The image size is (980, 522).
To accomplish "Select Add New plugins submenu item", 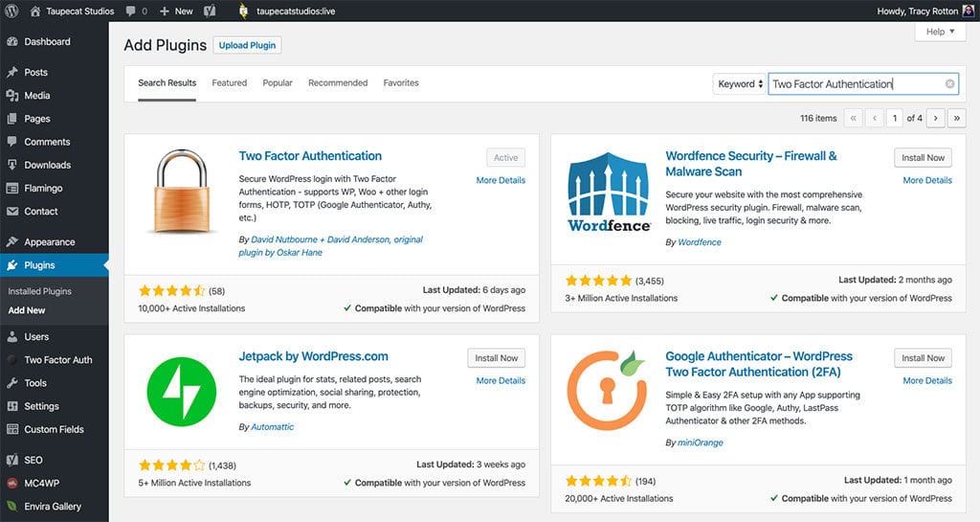I will (x=27, y=310).
